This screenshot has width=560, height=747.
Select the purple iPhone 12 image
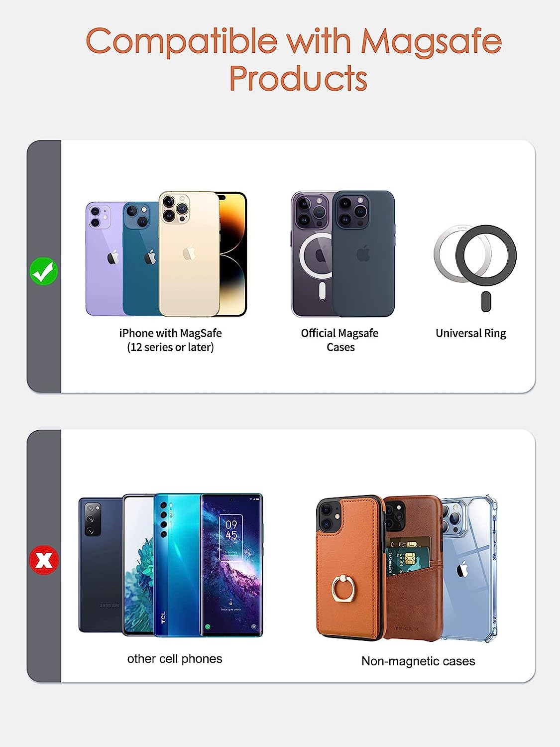[x=105, y=258]
